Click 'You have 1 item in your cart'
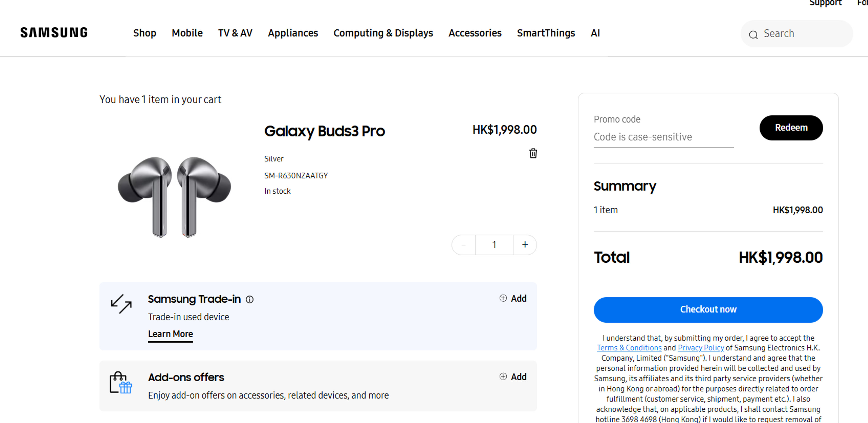This screenshot has width=868, height=423. coord(160,100)
